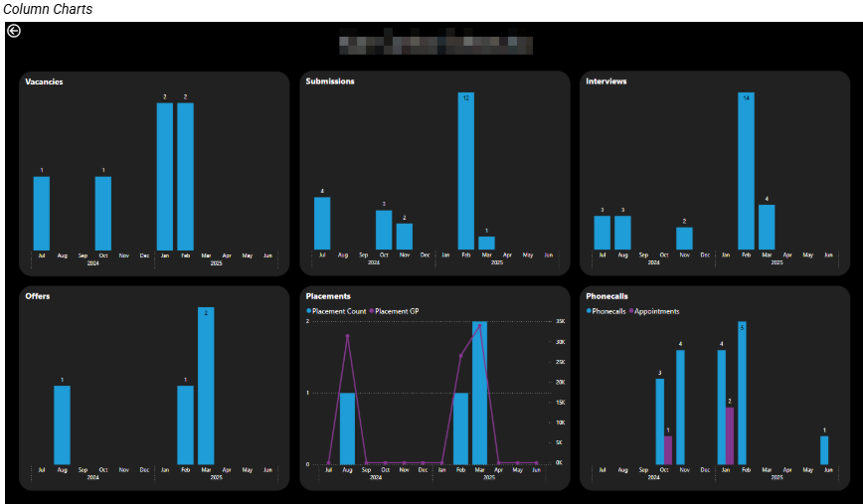863x504 pixels.
Task: Select the Aug bar in Placements chart
Action: pyautogui.click(x=347, y=428)
